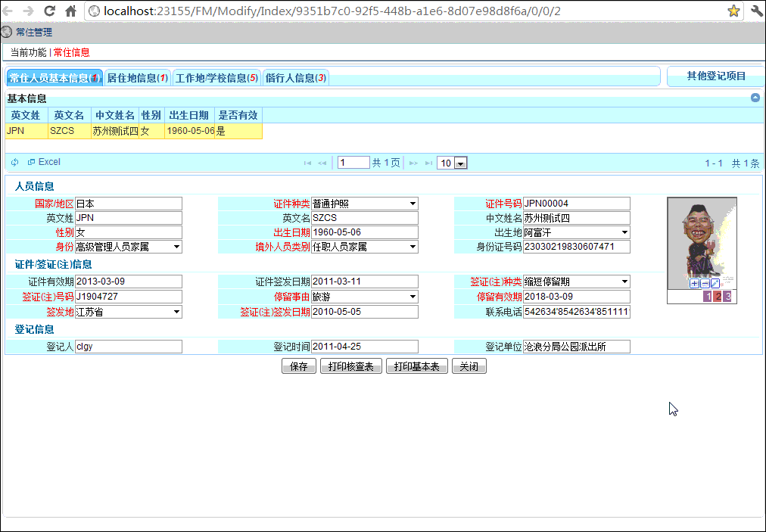Image resolution: width=766 pixels, height=532 pixels.
Task: Click the browser back arrow
Action: (8, 11)
